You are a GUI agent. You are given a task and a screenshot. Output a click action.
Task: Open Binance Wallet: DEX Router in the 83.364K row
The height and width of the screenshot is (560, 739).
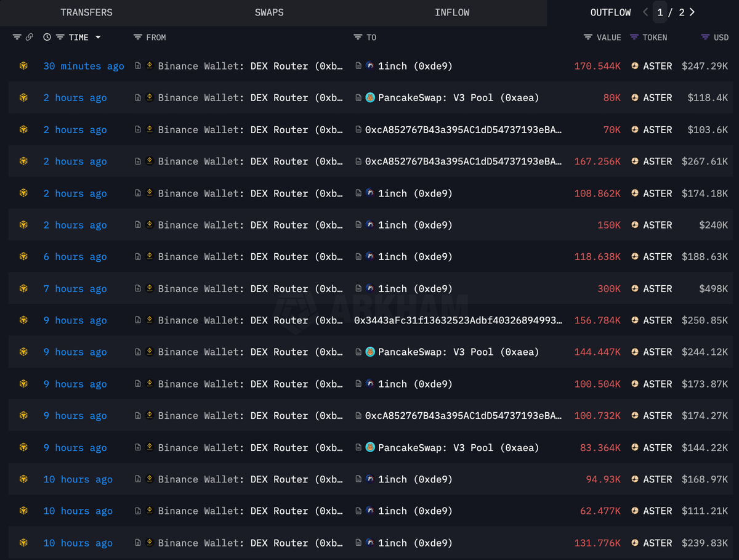(251, 448)
